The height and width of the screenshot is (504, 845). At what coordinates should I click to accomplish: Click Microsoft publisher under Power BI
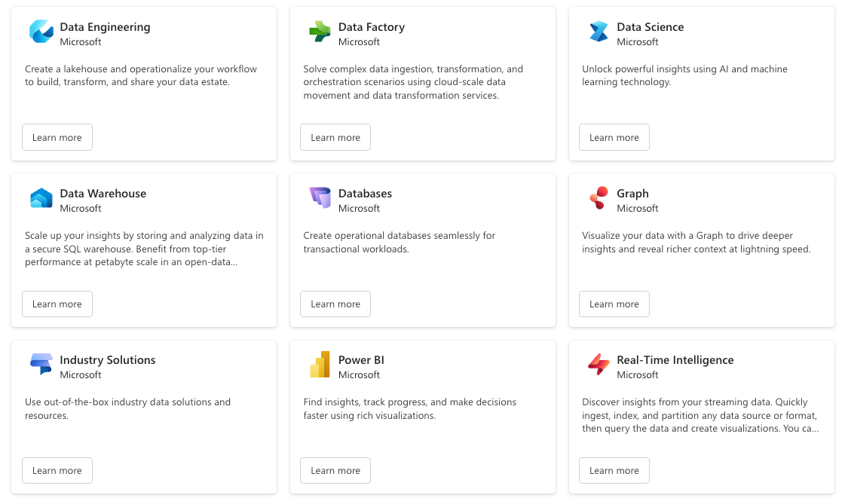coord(359,374)
